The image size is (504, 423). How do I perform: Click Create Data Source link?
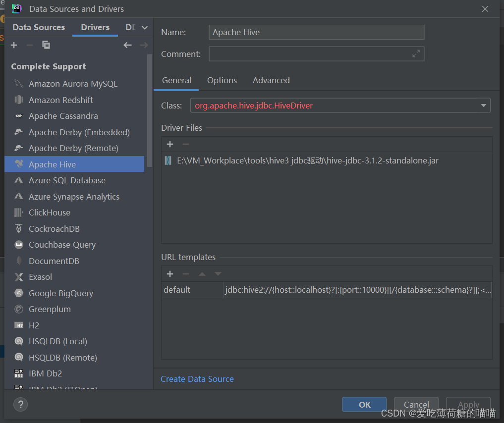tap(197, 379)
